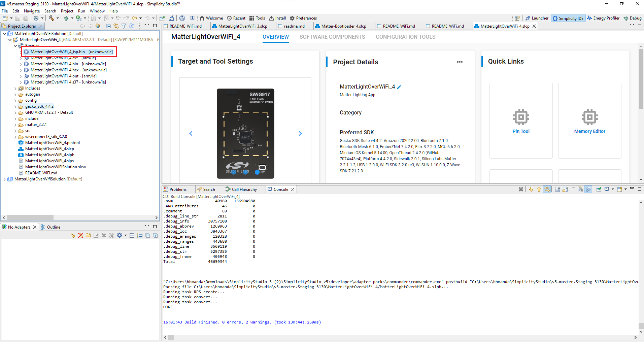Click the Install toolbar button
Screen dimensions: 644x342
pyautogui.click(x=277, y=18)
